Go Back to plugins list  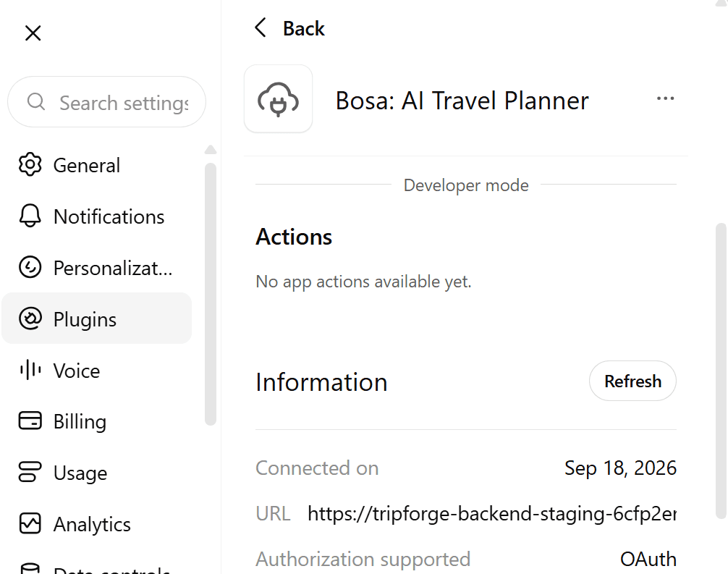click(x=289, y=28)
